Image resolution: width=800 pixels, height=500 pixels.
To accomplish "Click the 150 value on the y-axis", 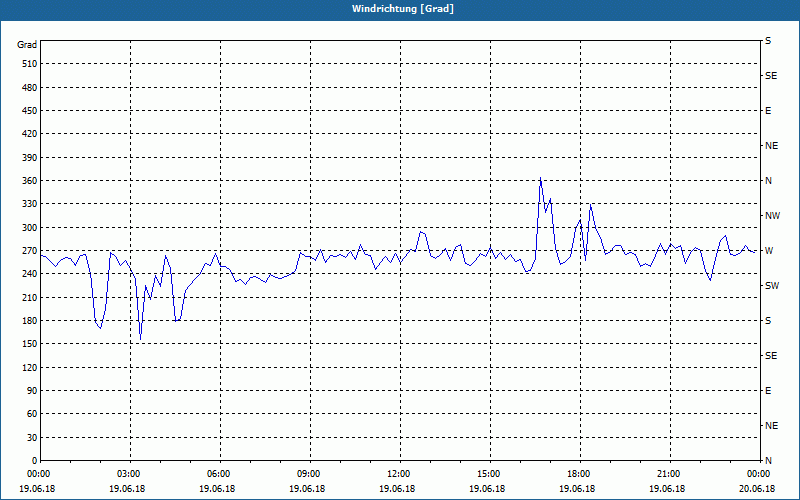I will tap(30, 344).
